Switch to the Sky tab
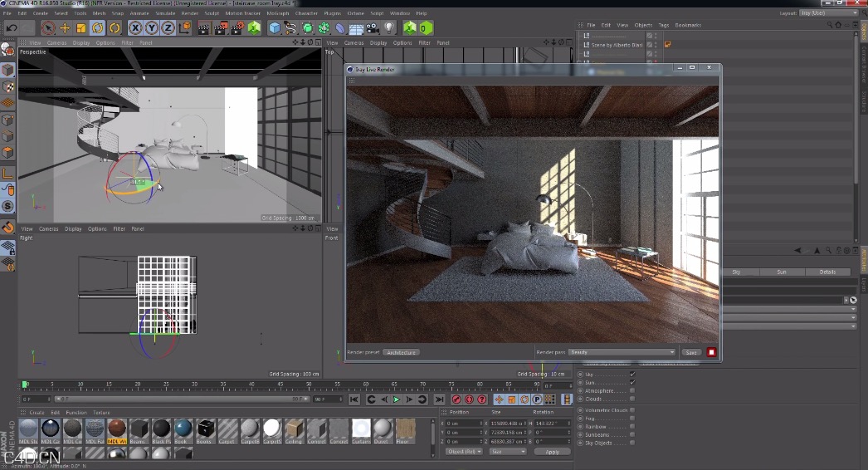The width and height of the screenshot is (868, 470). pyautogui.click(x=736, y=272)
